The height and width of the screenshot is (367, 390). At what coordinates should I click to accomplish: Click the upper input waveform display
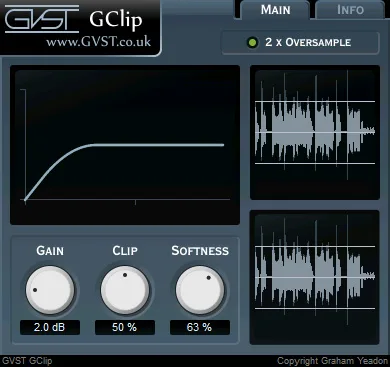click(x=315, y=132)
